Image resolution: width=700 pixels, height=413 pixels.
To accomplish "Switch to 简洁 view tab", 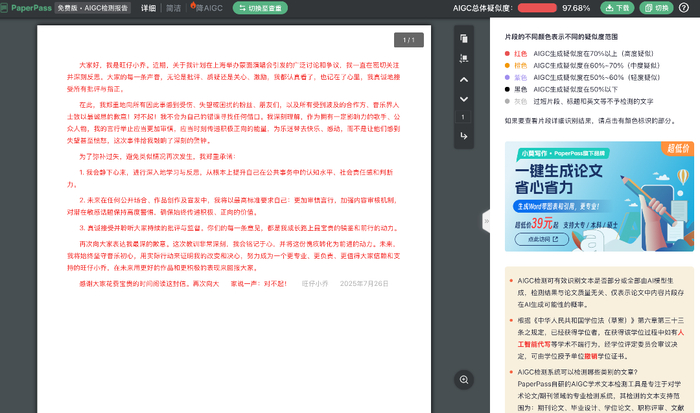I will pyautogui.click(x=173, y=8).
